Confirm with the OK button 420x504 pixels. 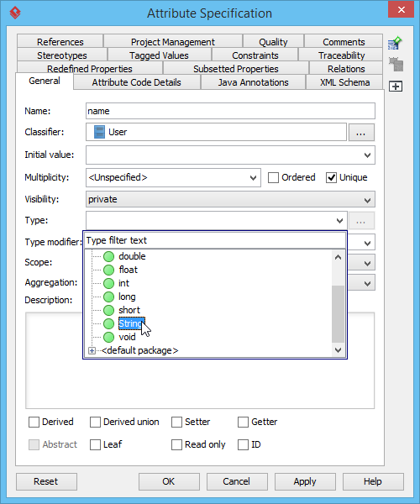[169, 481]
